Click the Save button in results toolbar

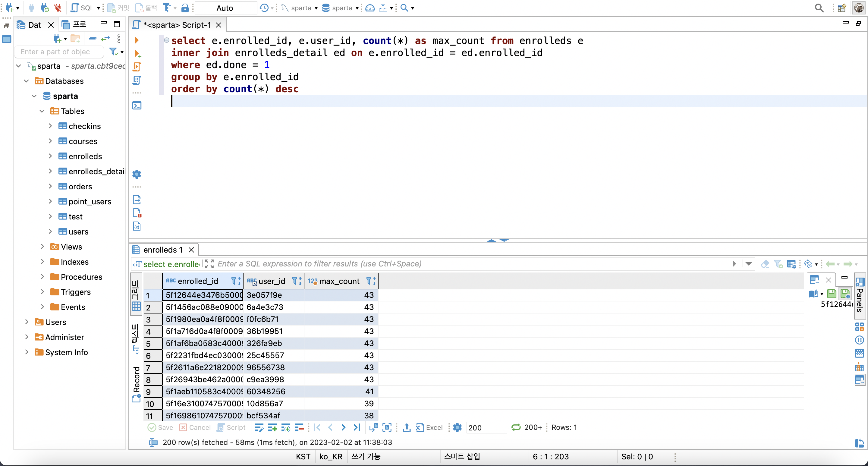160,428
